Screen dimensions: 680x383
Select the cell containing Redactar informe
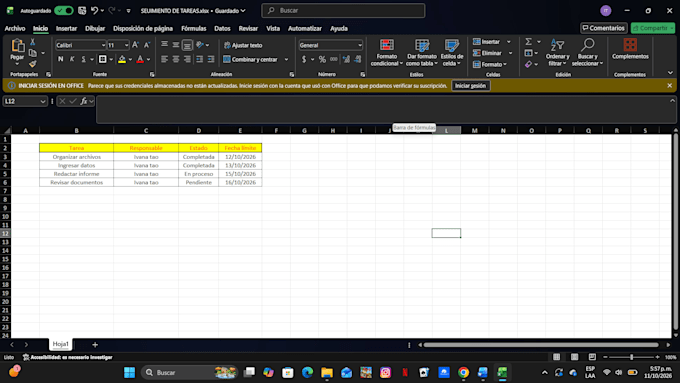[x=76, y=174]
